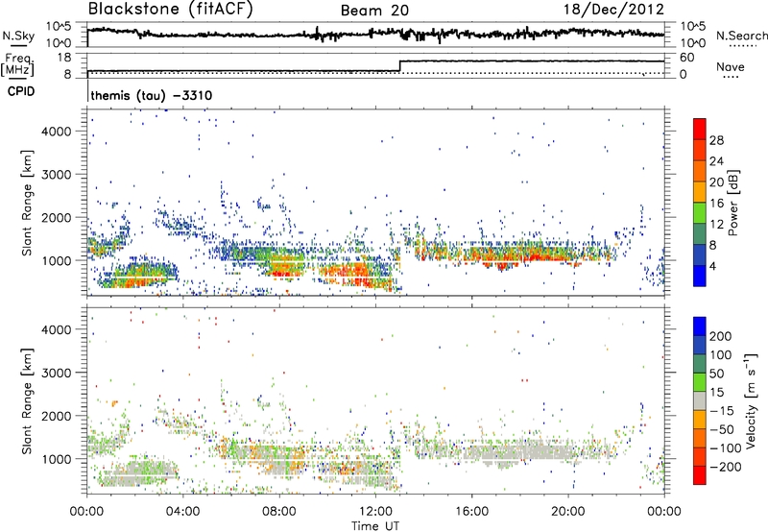Click 'Slant Range [km]' label of power panel
The image size is (768, 532).
pyautogui.click(x=27, y=203)
